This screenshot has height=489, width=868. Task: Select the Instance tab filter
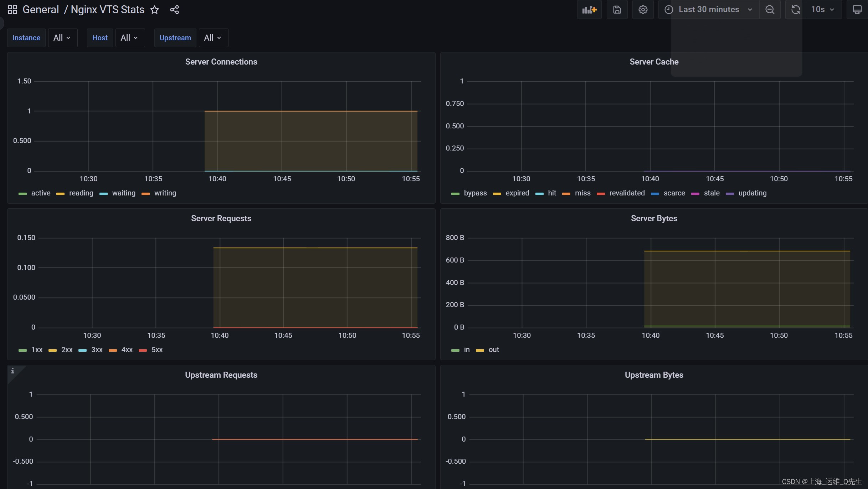26,37
